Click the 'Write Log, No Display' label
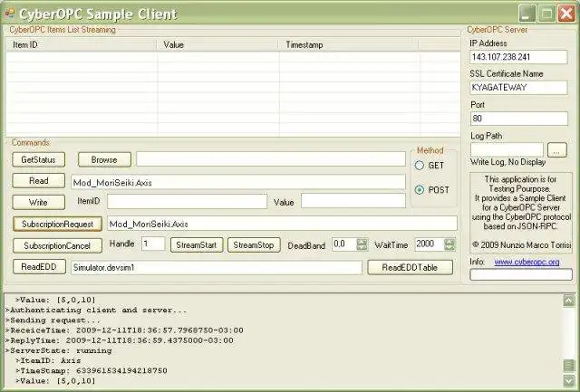Viewport: 580px width, 392px height. [507, 162]
